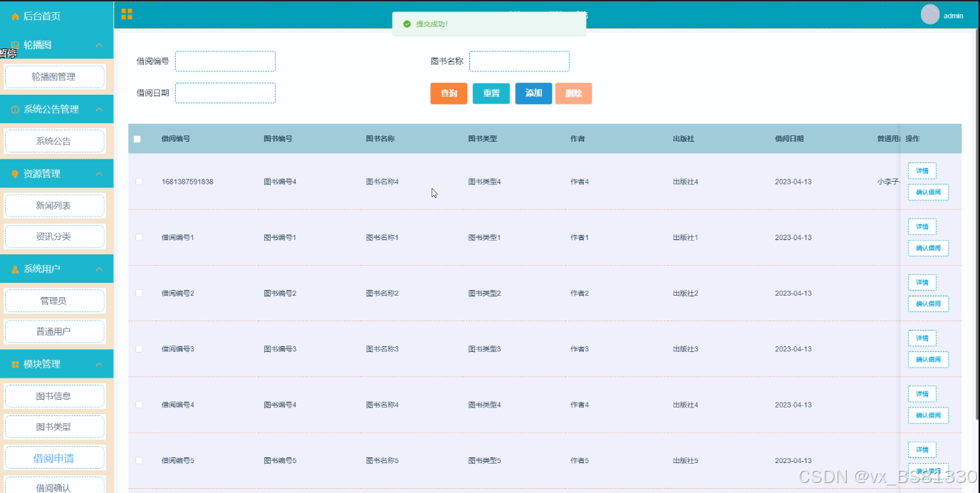Click the 出版社 column header

point(684,139)
